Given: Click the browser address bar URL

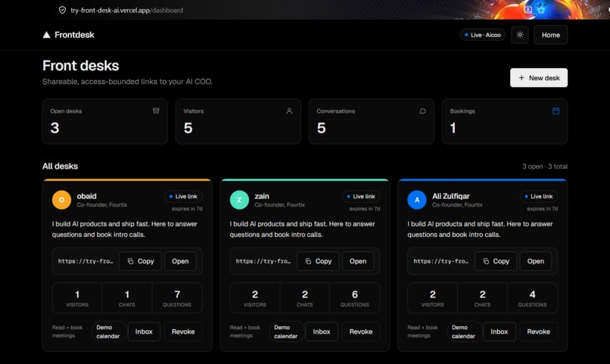Looking at the screenshot, I should tap(127, 10).
